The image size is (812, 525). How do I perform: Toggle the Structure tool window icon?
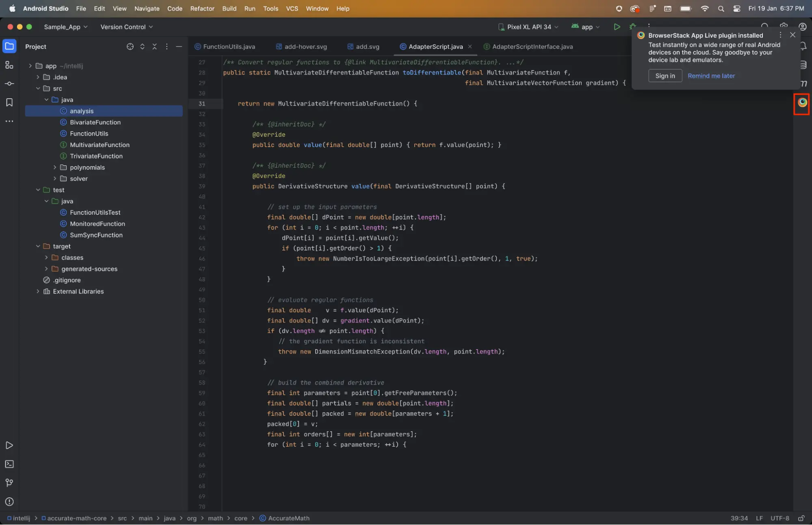[9, 65]
